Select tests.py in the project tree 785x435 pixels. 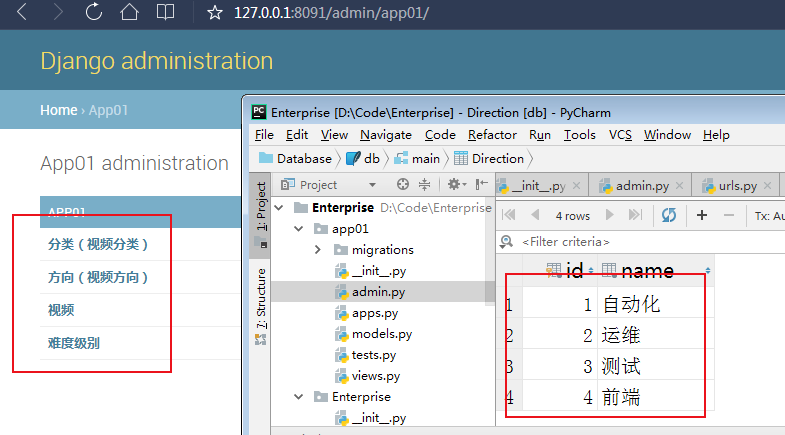[x=365, y=355]
